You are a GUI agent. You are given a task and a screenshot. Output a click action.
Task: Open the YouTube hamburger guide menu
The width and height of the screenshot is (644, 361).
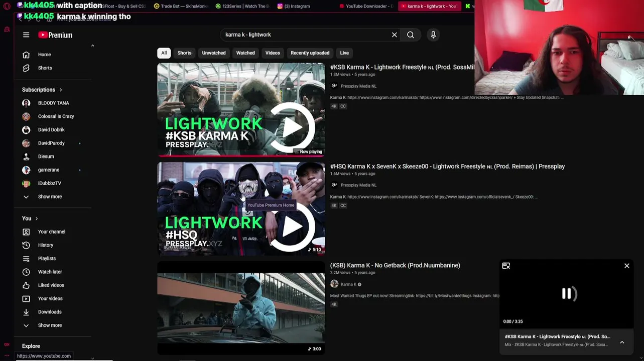pos(26,35)
